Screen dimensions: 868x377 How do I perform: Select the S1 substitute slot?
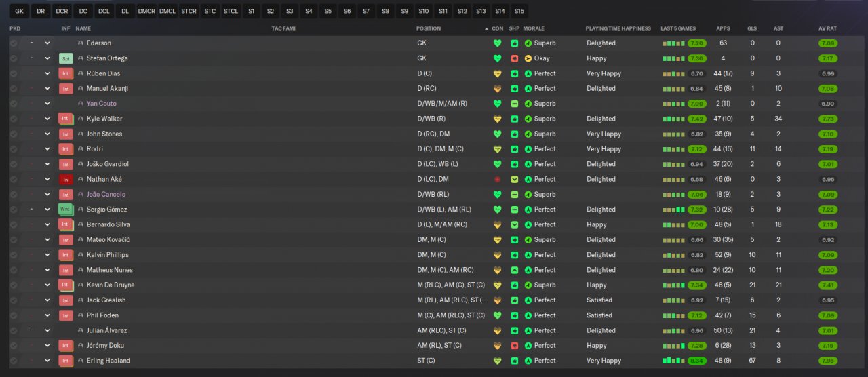point(252,11)
